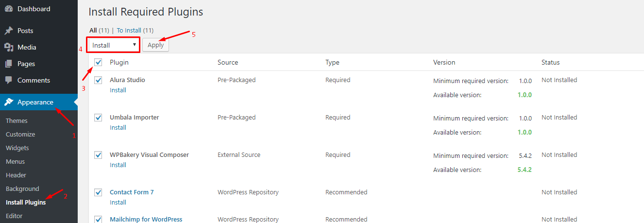Click the Dashboard gauge icon
The width and height of the screenshot is (644, 223).
9,9
